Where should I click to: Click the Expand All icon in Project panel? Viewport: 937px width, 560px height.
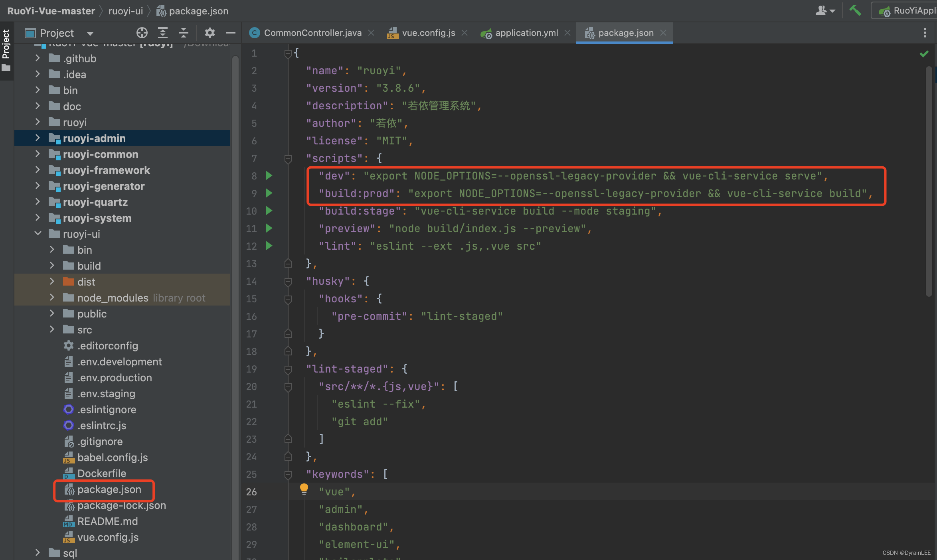(x=163, y=33)
